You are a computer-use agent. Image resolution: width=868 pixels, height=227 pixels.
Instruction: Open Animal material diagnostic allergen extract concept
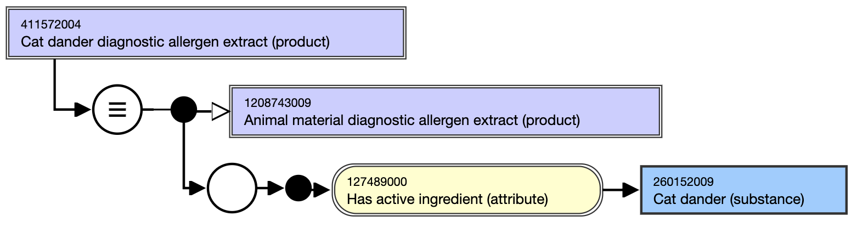coord(446,111)
